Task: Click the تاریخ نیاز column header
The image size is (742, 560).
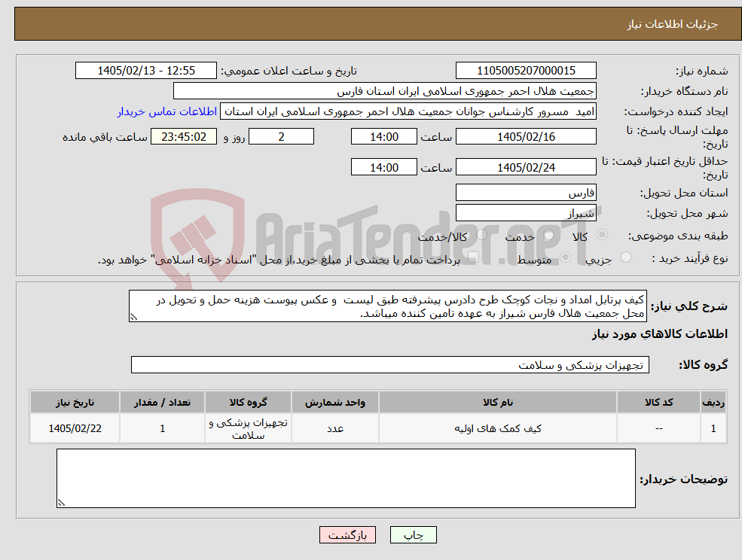Action: coord(75,402)
